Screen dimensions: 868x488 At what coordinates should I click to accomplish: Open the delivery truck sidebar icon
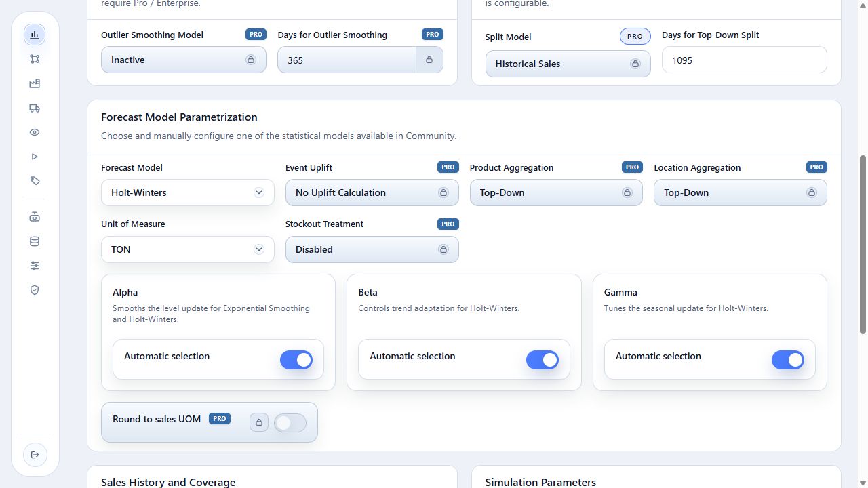[x=35, y=108]
